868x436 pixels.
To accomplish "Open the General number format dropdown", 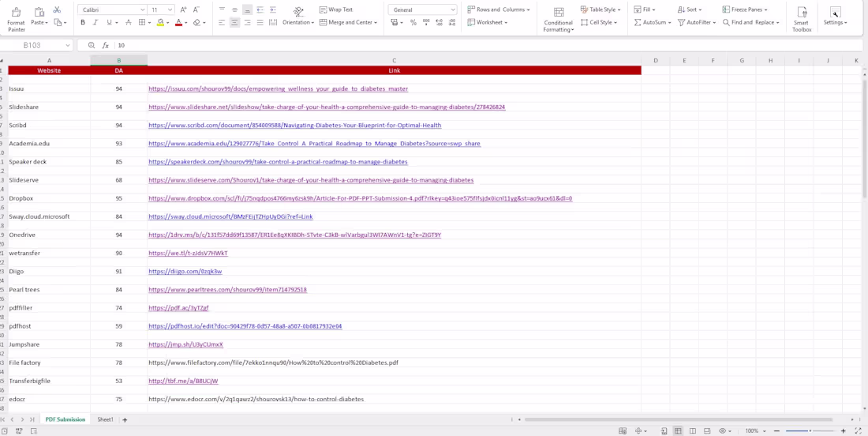I will 422,10.
